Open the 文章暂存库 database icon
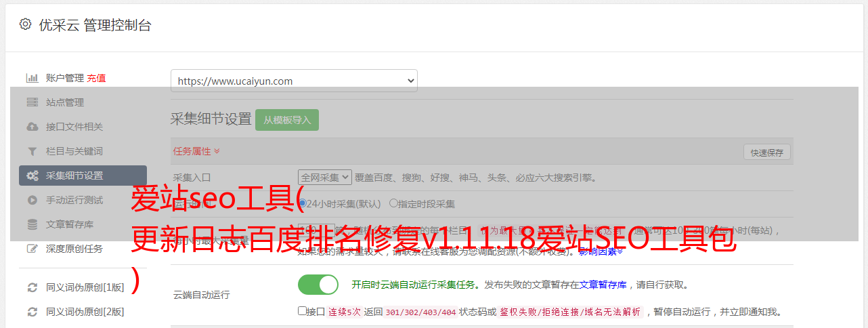This screenshot has width=868, height=328. [32, 224]
